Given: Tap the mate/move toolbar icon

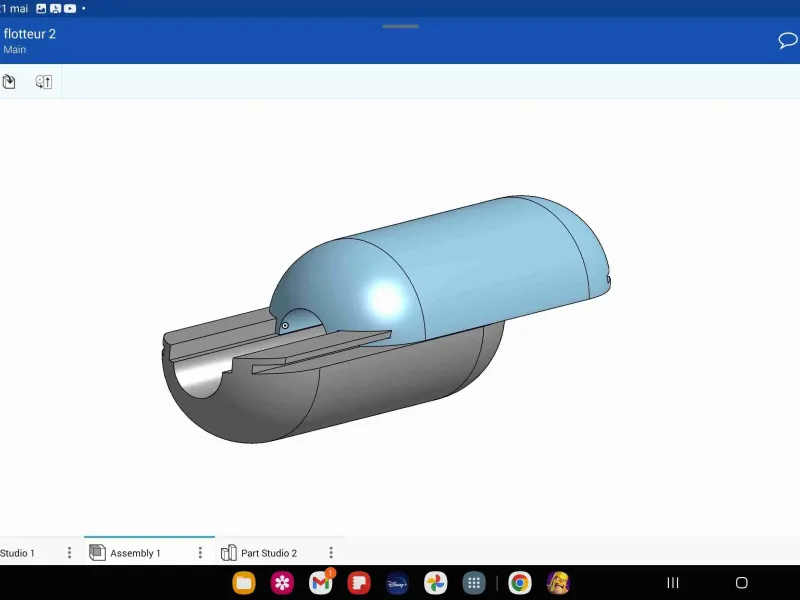Looking at the screenshot, I should tap(44, 82).
